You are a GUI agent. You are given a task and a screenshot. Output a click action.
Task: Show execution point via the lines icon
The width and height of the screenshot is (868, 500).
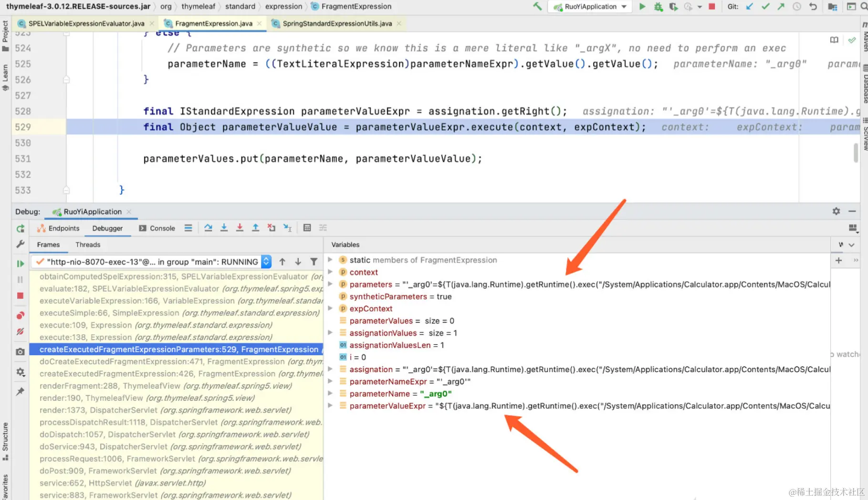pos(188,228)
